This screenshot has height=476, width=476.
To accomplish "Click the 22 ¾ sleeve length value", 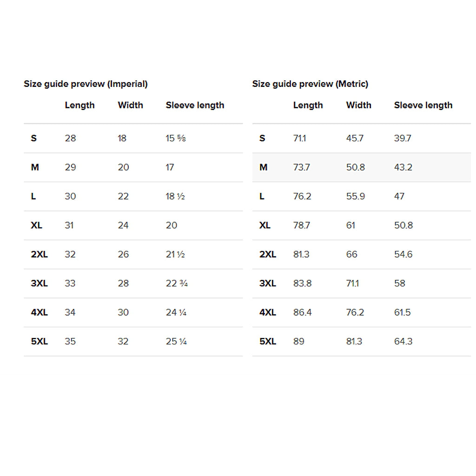I will (177, 284).
